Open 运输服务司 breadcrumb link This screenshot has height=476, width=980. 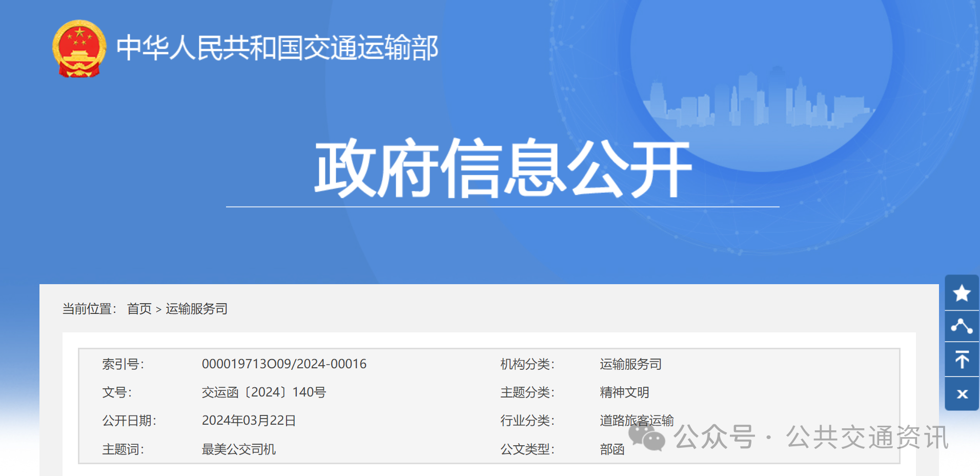pos(196,309)
